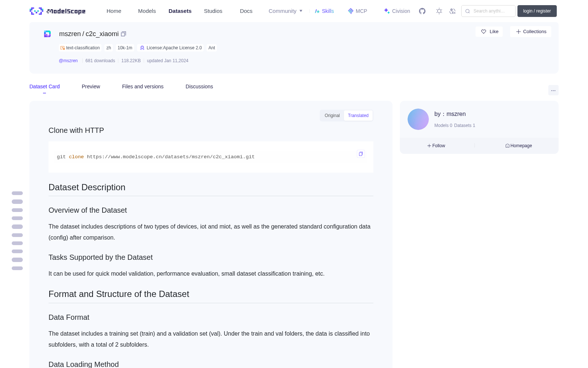Click Models 0 under mszren
Screen dimensions: 588x368
[x=443, y=125]
